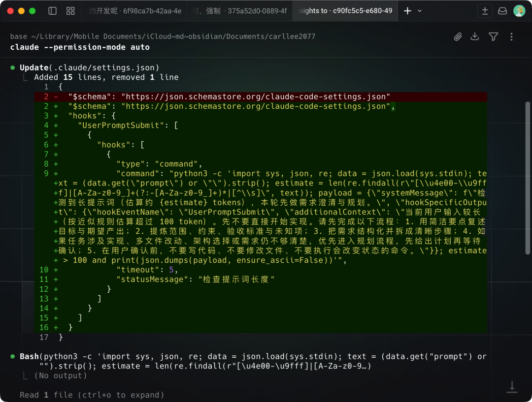Open the user avatar profile
The height and width of the screenshot is (402, 532).
pos(519,11)
